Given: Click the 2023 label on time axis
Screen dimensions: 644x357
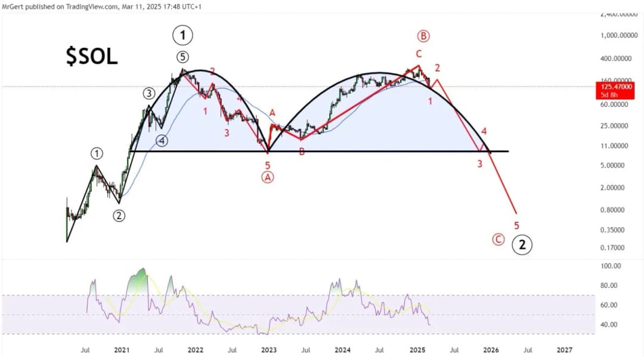Looking at the screenshot, I should click(268, 349).
